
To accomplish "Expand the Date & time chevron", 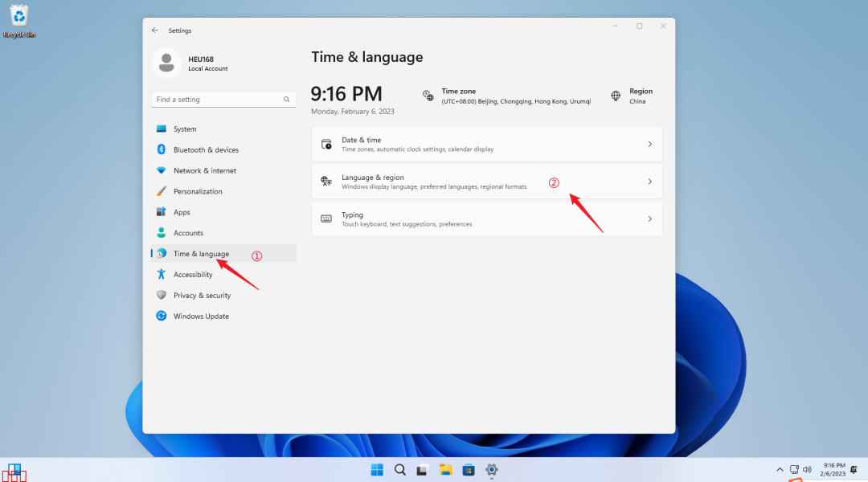I will click(650, 145).
